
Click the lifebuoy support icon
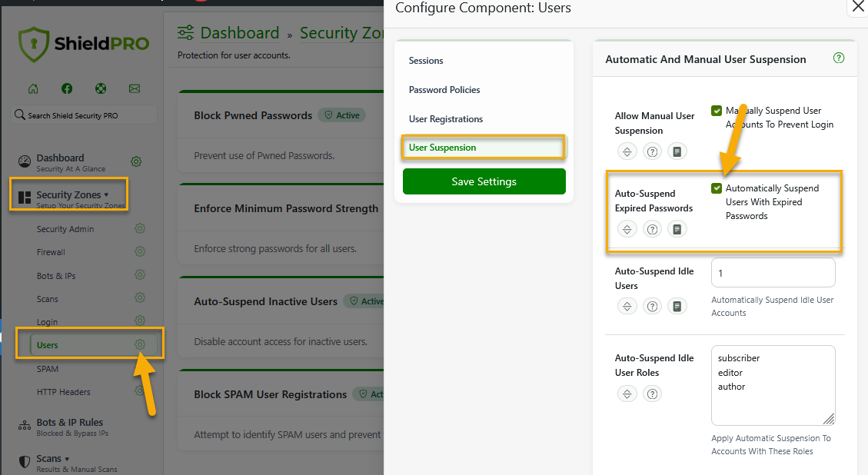[x=101, y=88]
